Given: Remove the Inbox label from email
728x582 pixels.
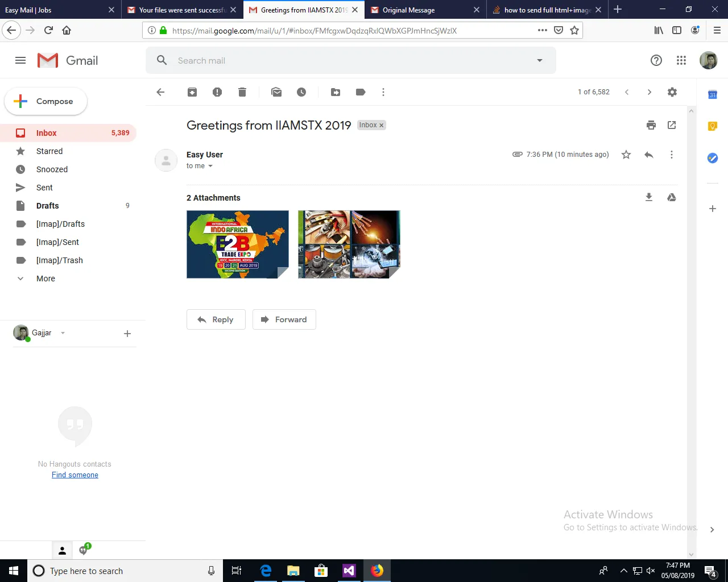Looking at the screenshot, I should (x=382, y=125).
